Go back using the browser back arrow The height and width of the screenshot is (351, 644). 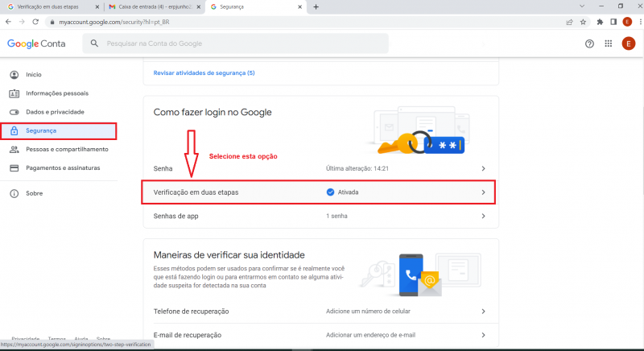pos(8,22)
